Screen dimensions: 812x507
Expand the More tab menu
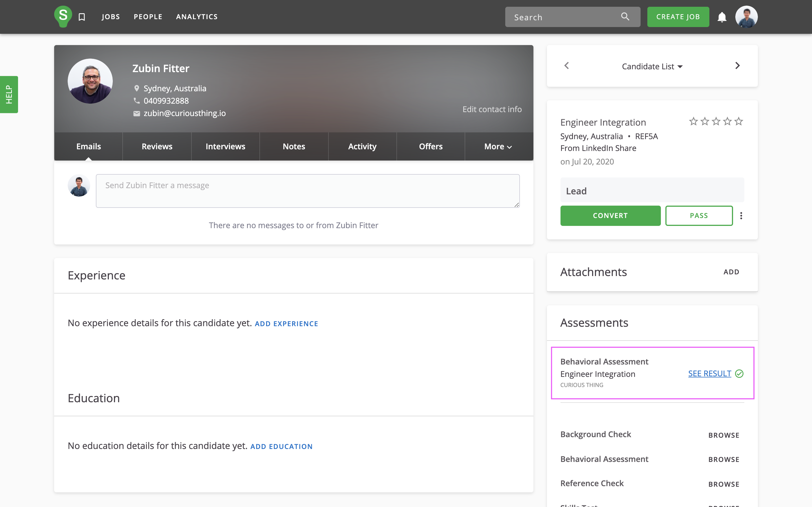(x=498, y=146)
